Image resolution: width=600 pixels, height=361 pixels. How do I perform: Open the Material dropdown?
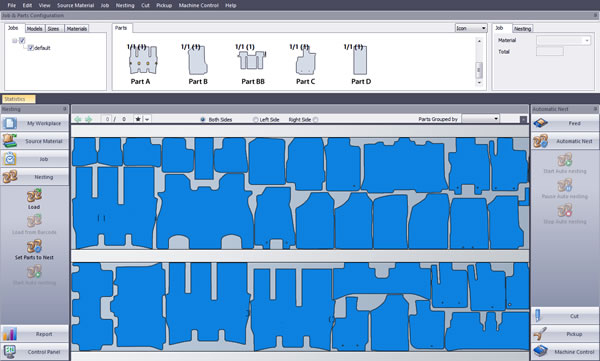tap(564, 40)
